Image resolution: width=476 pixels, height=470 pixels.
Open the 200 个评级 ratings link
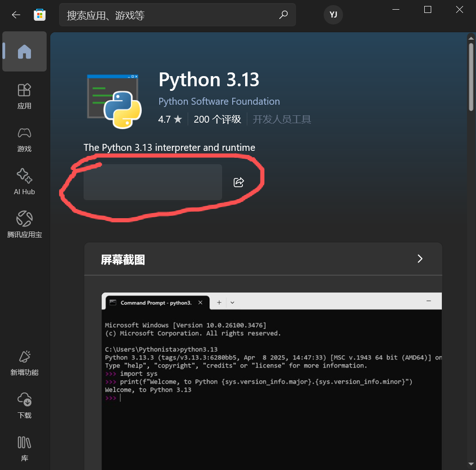[217, 119]
